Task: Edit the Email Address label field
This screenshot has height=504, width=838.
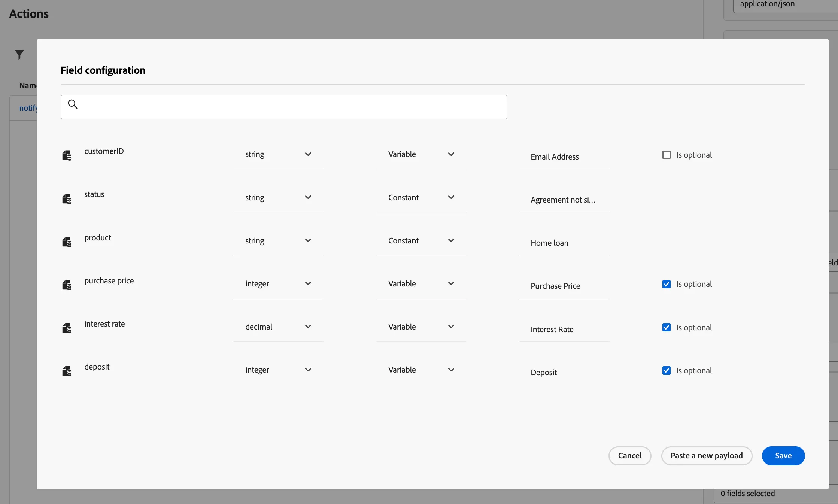Action: [x=564, y=157]
